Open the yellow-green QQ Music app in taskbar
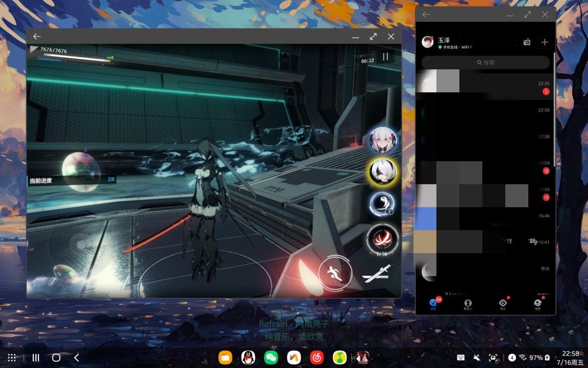The width and height of the screenshot is (588, 368). pyautogui.click(x=340, y=357)
